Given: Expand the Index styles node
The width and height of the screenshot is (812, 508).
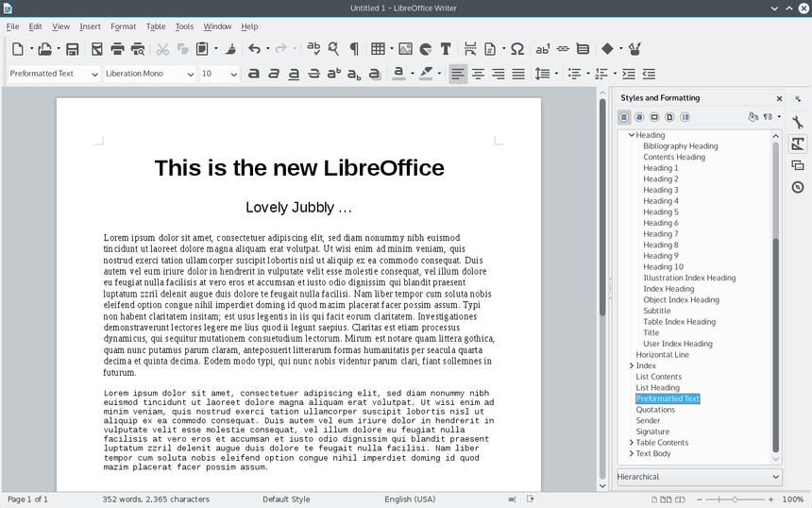Looking at the screenshot, I should coord(632,365).
